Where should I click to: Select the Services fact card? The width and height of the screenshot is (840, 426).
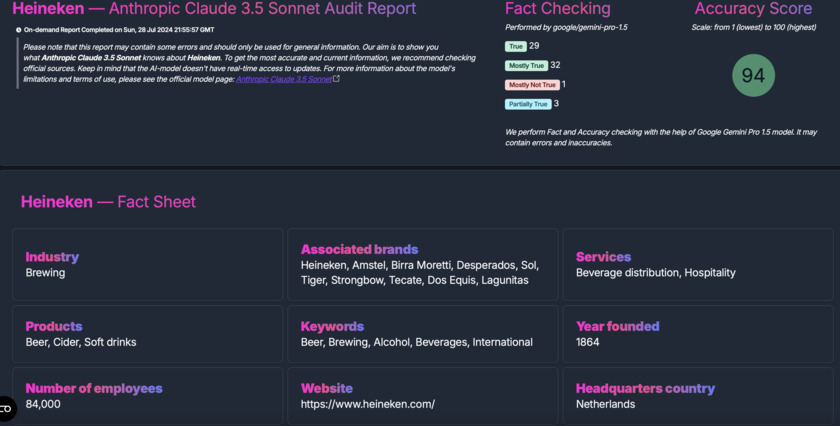[x=697, y=264]
